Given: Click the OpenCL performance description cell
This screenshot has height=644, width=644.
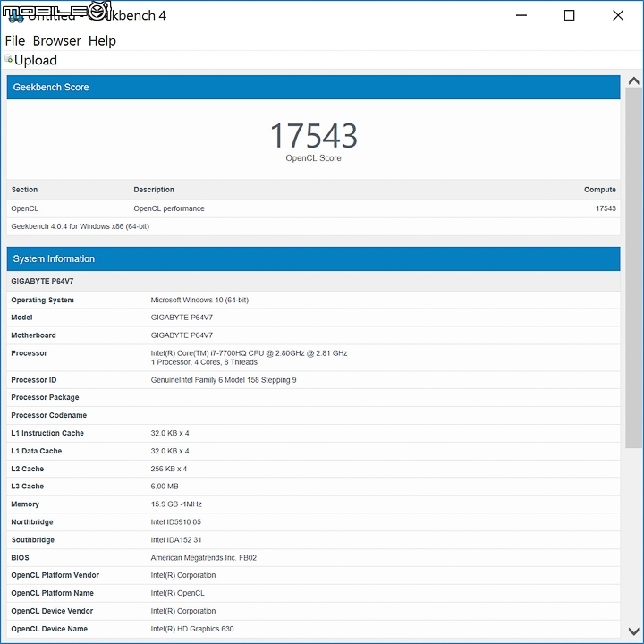Looking at the screenshot, I should [169, 208].
